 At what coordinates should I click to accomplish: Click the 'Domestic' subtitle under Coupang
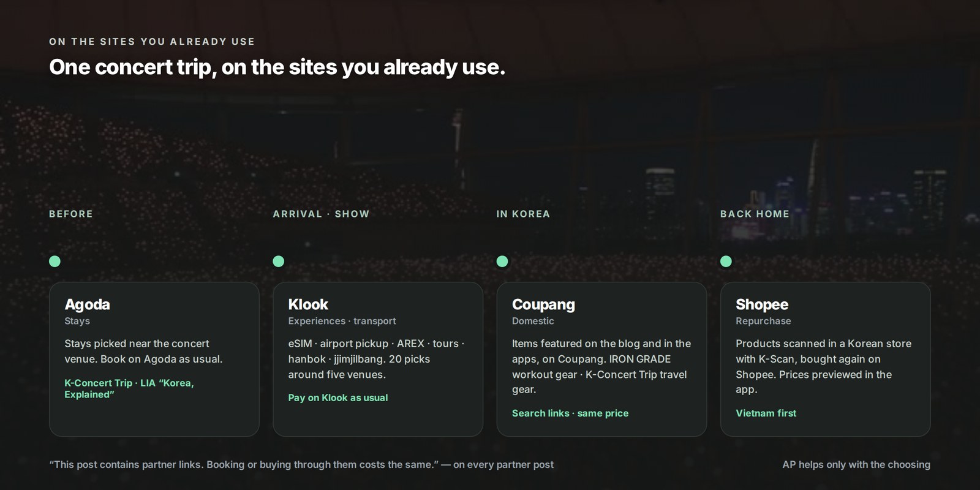[x=533, y=321]
